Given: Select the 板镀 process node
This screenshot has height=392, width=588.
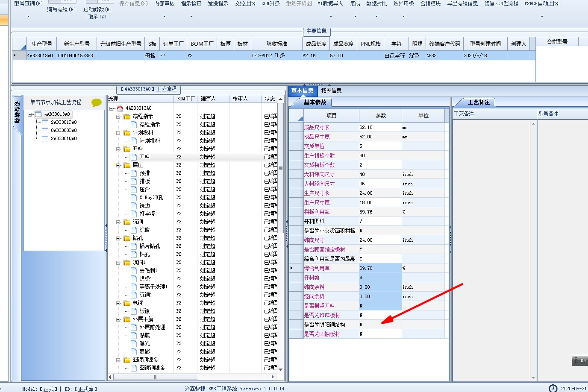Looking at the screenshot, I should tap(144, 311).
